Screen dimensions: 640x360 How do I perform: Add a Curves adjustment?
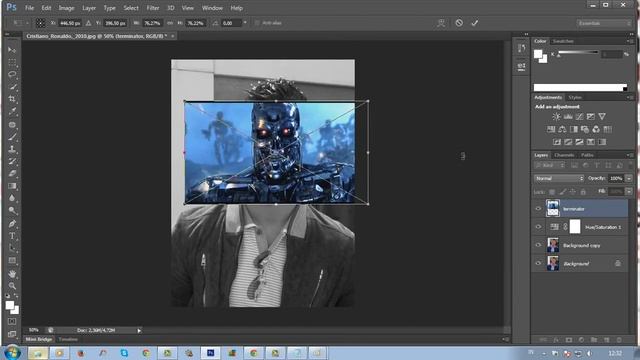tap(579, 117)
